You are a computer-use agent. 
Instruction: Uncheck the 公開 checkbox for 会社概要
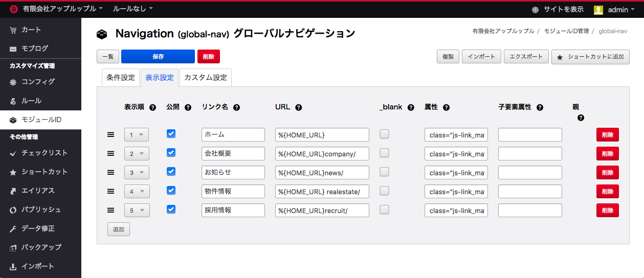(x=171, y=153)
